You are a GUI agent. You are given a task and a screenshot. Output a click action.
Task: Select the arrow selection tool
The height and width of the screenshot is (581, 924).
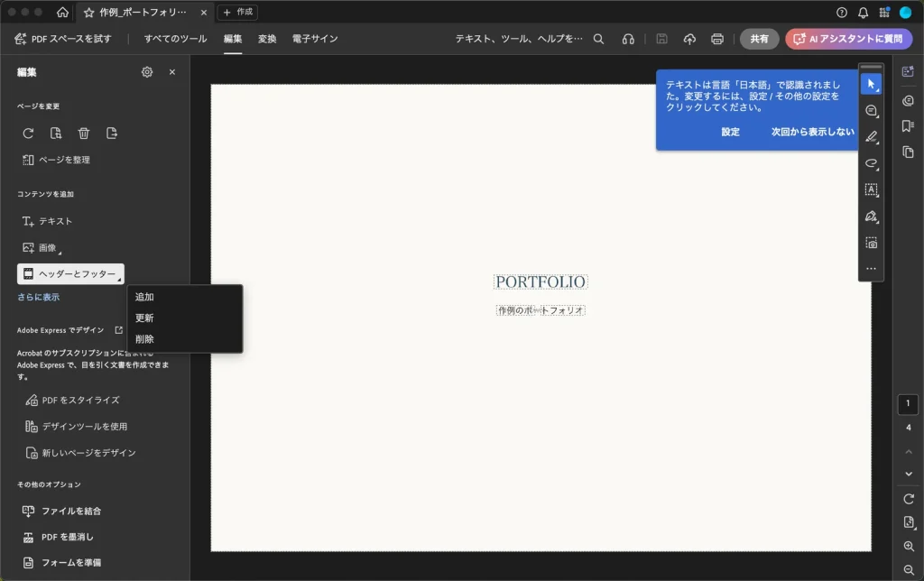coord(871,84)
